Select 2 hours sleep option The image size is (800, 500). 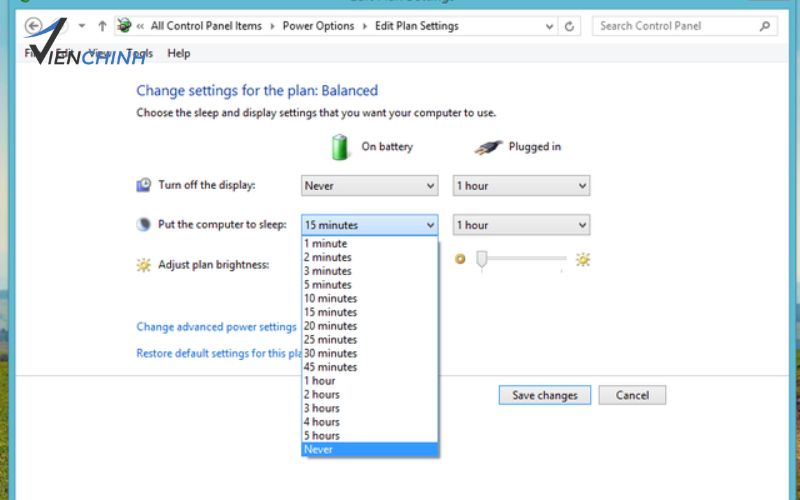pyautogui.click(x=369, y=395)
